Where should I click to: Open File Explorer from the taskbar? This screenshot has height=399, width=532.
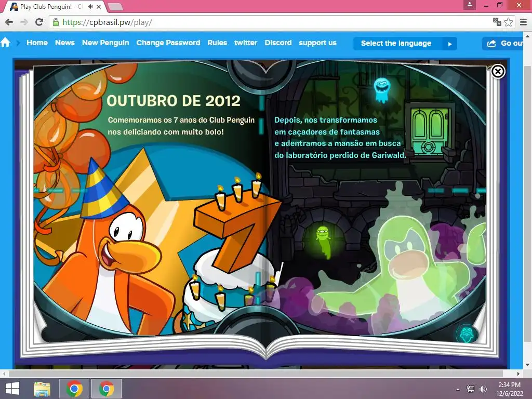tap(42, 389)
